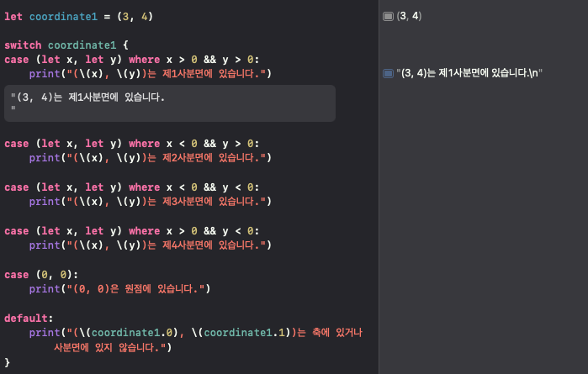Click the print line containing 제3사분면에
This screenshot has width=588, height=374.
(151, 201)
